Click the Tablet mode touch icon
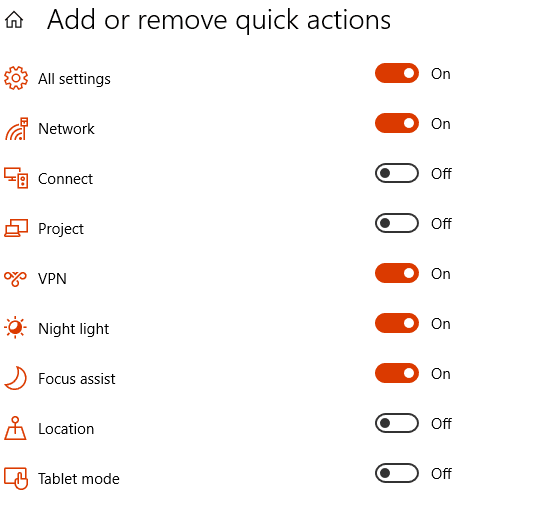The width and height of the screenshot is (555, 525). 16,478
